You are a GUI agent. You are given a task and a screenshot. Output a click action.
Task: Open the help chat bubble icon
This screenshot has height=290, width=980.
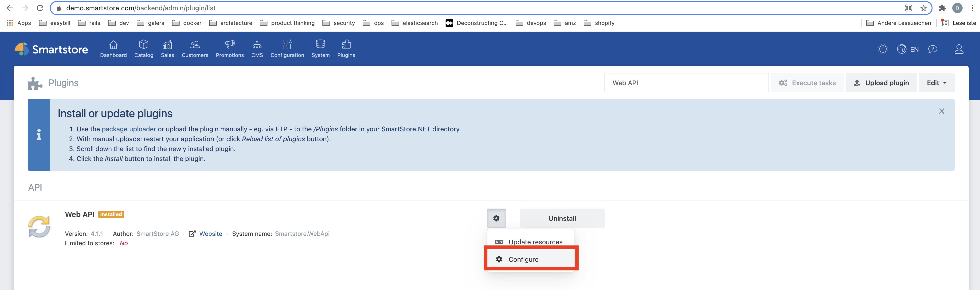point(933,49)
